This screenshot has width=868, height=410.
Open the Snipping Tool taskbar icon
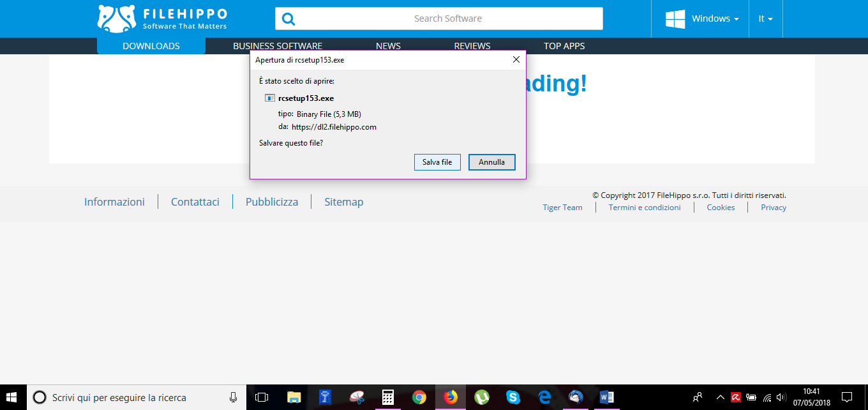(357, 397)
